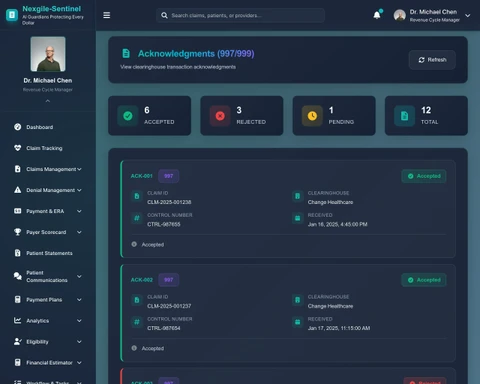
Task: Click the Dashboard gauge icon
Action: click(x=18, y=127)
